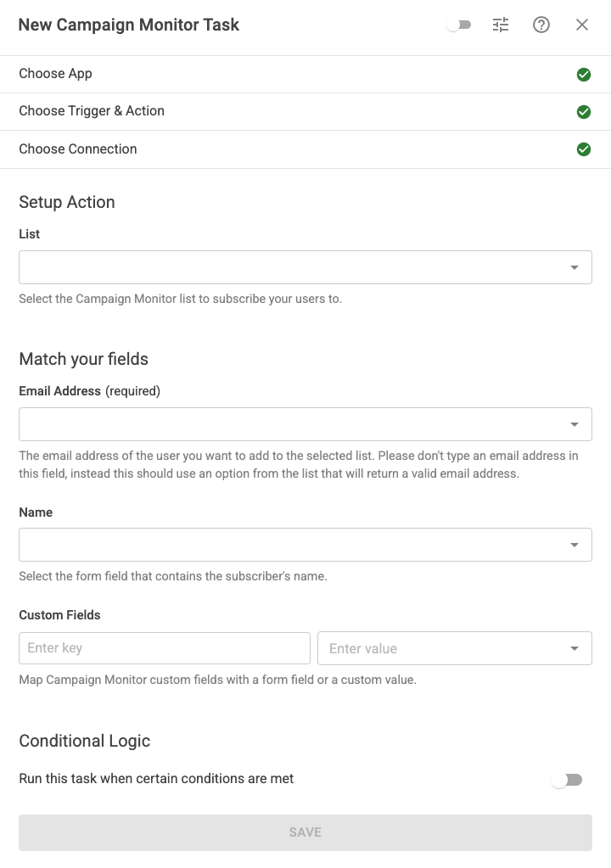Click the Match your fields heading
The height and width of the screenshot is (868, 611).
pyautogui.click(x=83, y=359)
